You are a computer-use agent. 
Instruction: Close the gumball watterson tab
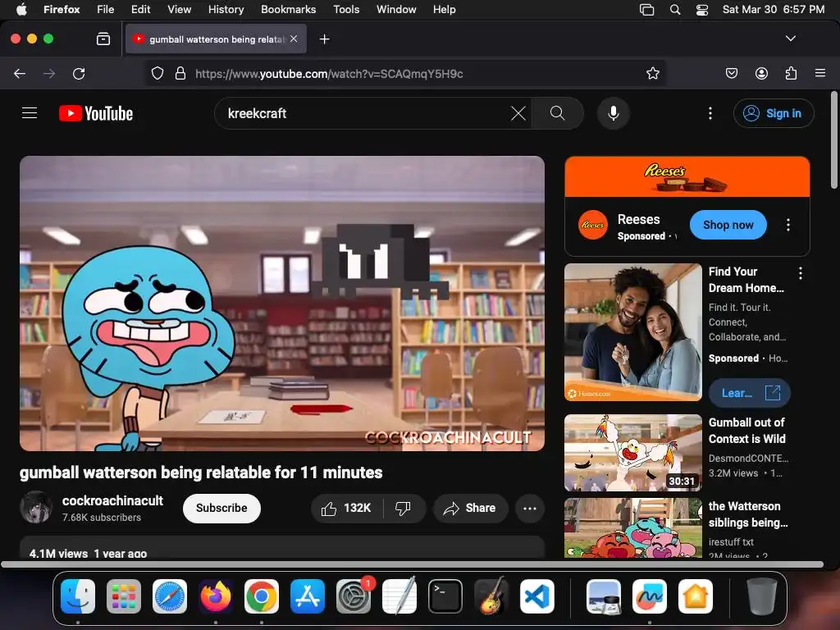coord(294,39)
